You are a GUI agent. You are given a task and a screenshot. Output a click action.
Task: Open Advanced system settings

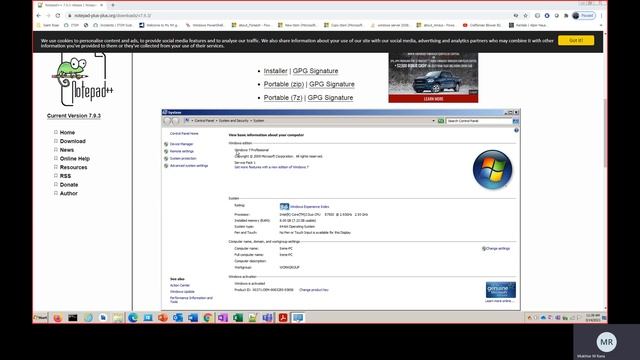click(189, 166)
